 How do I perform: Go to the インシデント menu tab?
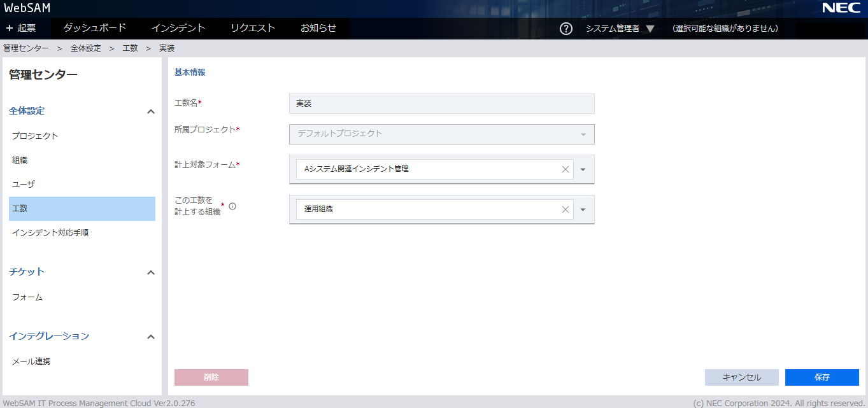178,28
